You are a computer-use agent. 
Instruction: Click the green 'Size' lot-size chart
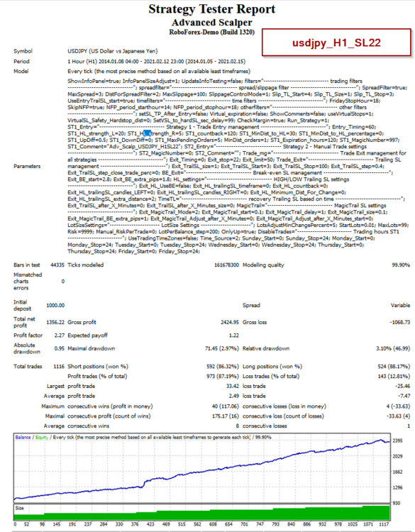coord(202,513)
